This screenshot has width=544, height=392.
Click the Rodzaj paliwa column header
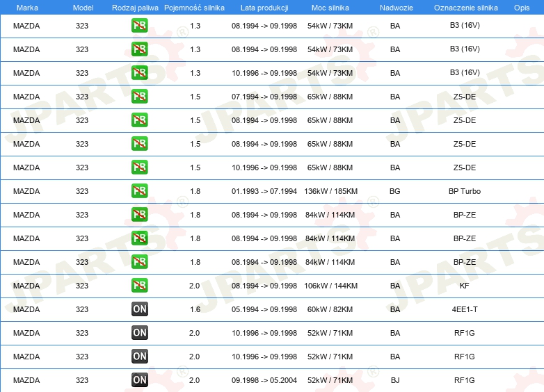pos(135,8)
